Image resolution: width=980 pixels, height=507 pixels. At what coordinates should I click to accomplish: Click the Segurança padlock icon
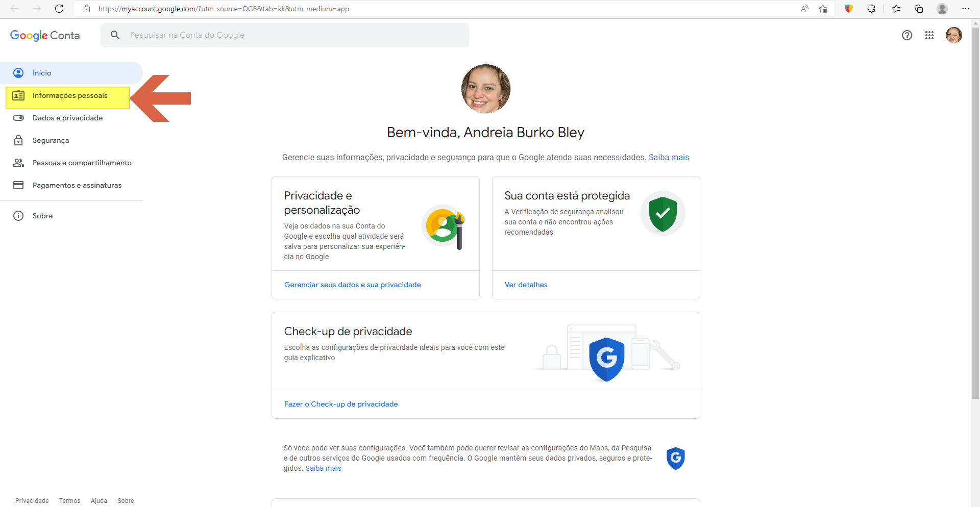pos(18,140)
